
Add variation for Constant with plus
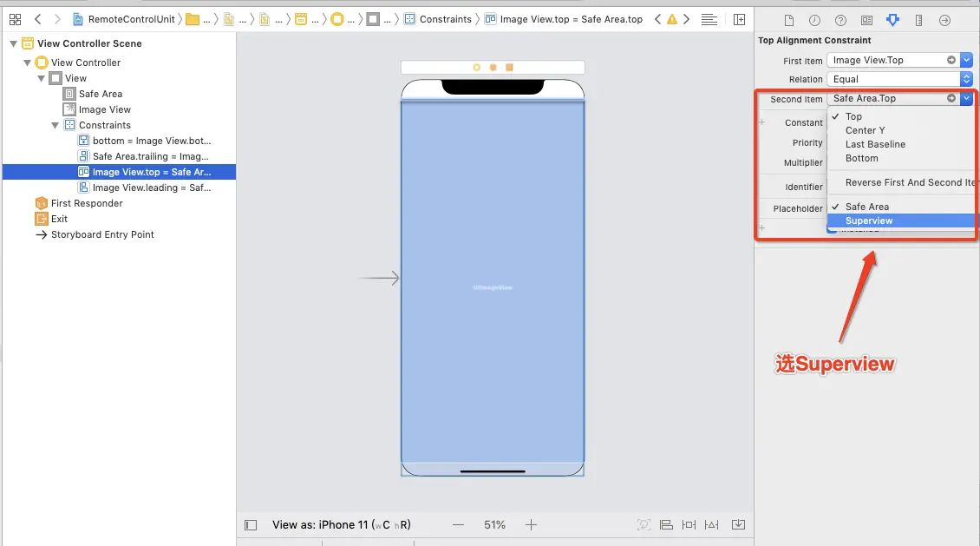pyautogui.click(x=761, y=122)
